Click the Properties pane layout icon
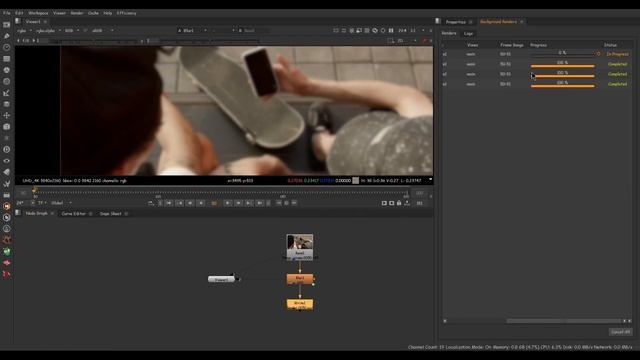 click(438, 21)
